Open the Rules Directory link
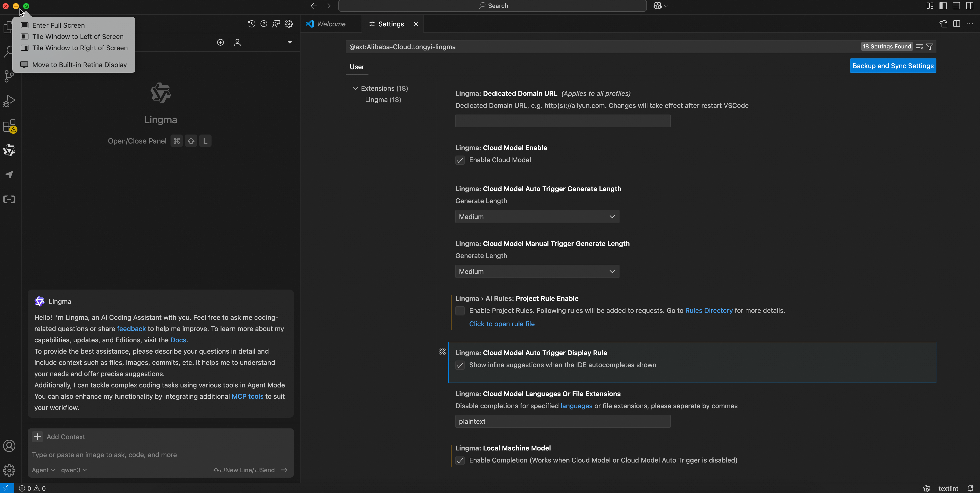The width and height of the screenshot is (980, 493). pos(709,311)
